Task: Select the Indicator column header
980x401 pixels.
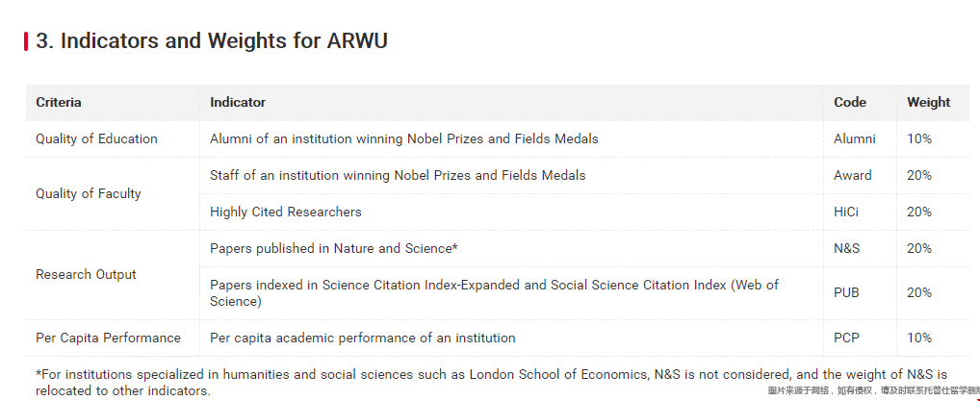Action: coord(238,102)
